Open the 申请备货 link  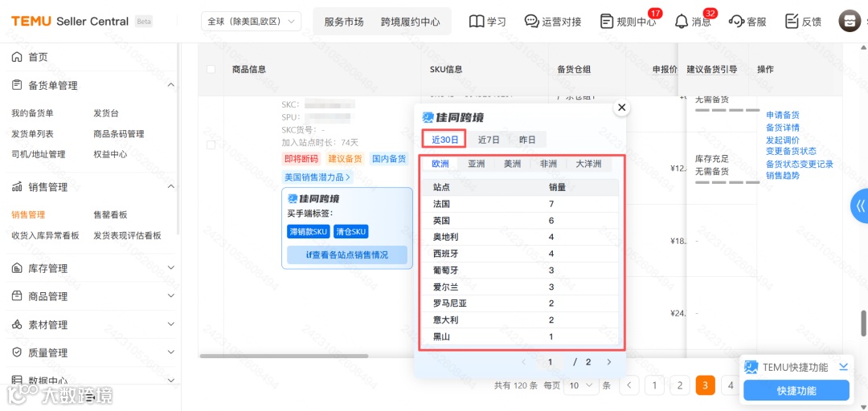coord(782,115)
